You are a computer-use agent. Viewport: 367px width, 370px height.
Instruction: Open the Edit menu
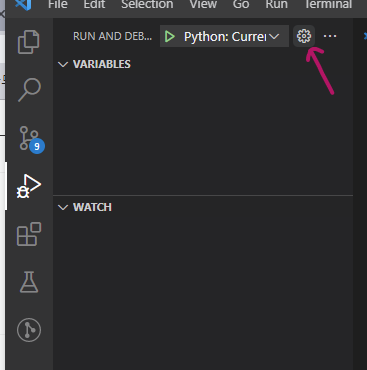pos(94,5)
